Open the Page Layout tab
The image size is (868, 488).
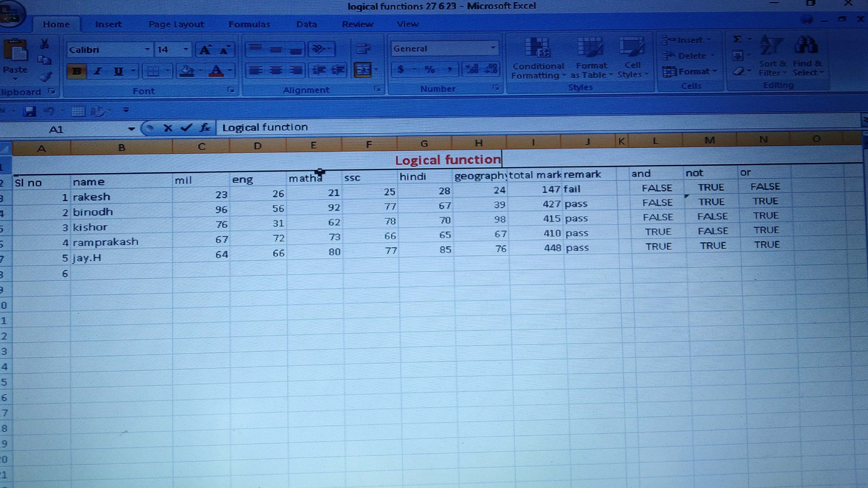click(x=176, y=24)
